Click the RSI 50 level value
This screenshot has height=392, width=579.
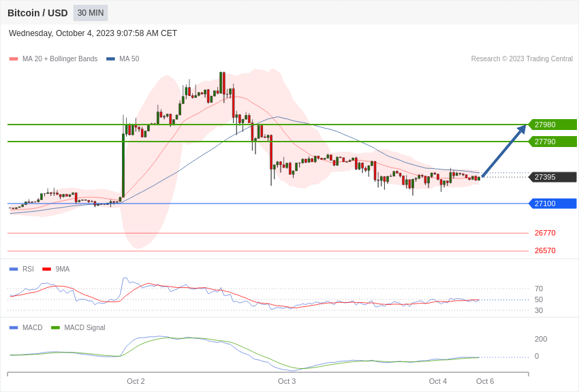539,299
